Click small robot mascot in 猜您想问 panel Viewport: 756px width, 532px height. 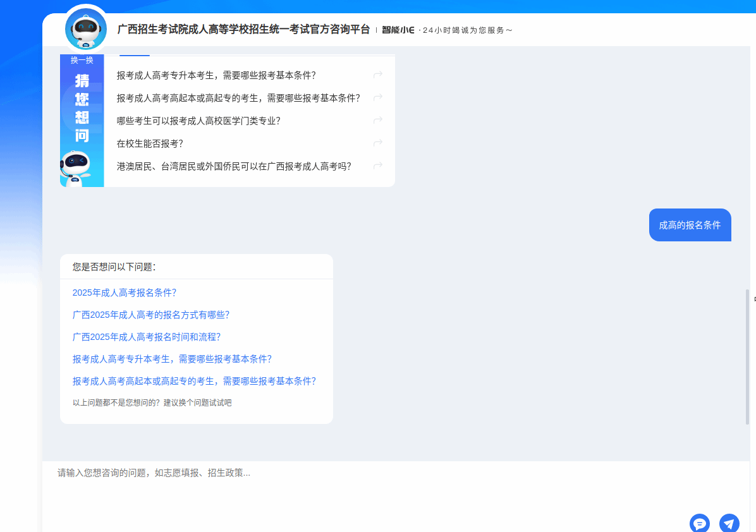(75, 168)
